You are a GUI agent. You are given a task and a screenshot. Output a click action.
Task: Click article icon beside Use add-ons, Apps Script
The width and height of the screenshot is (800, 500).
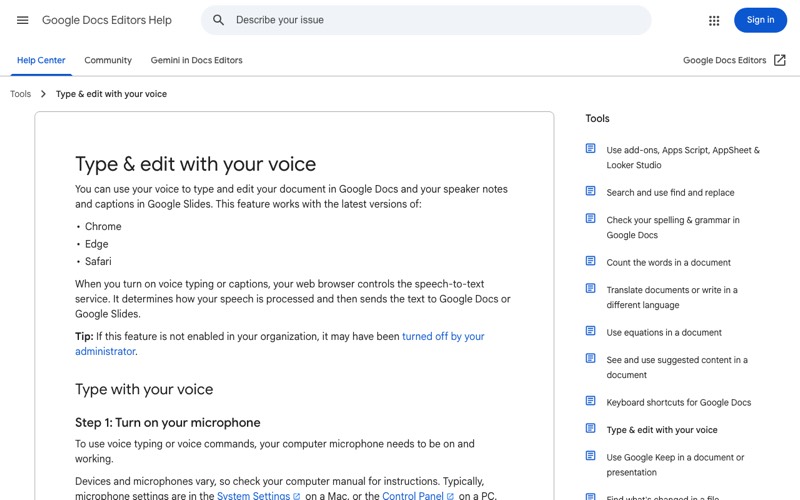(590, 148)
